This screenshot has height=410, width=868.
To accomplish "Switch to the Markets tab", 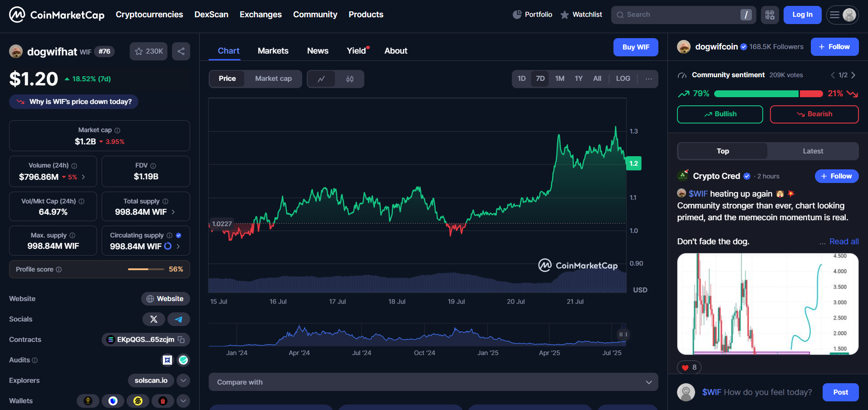I will click(x=273, y=51).
